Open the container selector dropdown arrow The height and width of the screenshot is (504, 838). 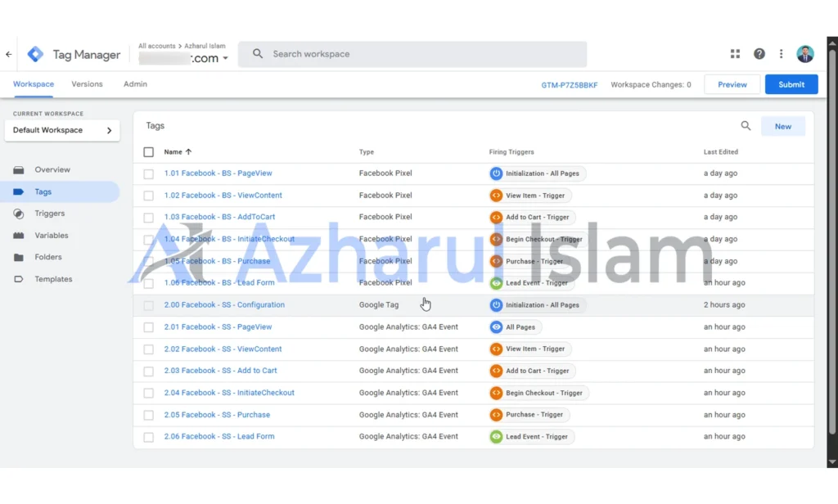pos(226,58)
